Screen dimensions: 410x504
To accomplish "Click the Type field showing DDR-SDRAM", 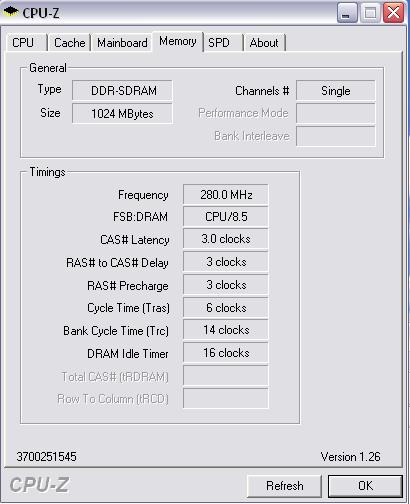I will [122, 90].
